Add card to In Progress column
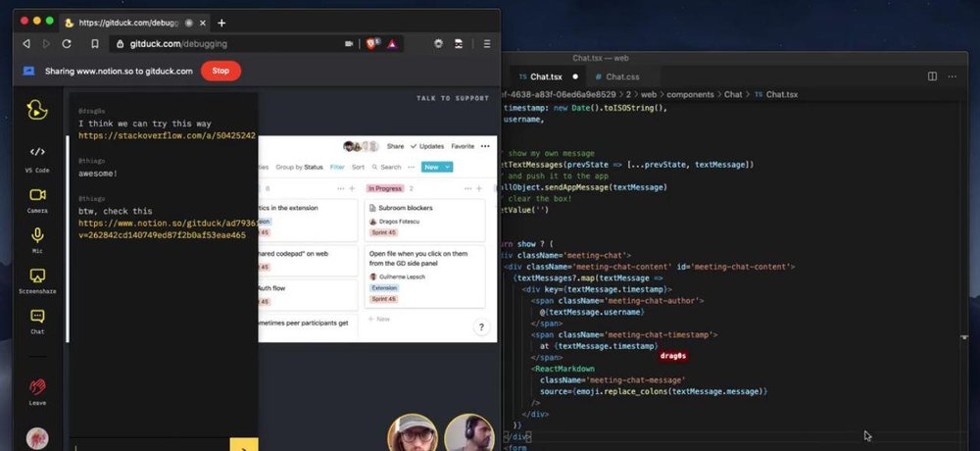This screenshot has height=451, width=980. 478,188
